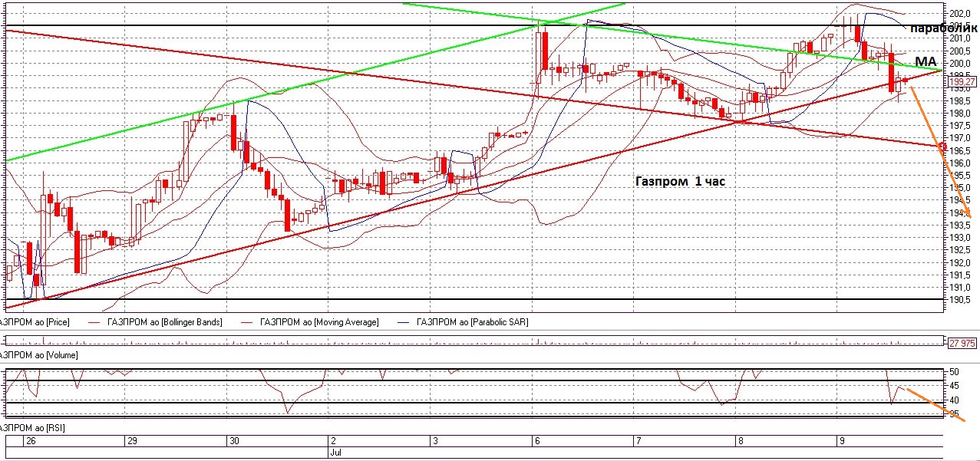Click date 2 on the time axis
This screenshot has height=461, width=980.
click(x=332, y=442)
